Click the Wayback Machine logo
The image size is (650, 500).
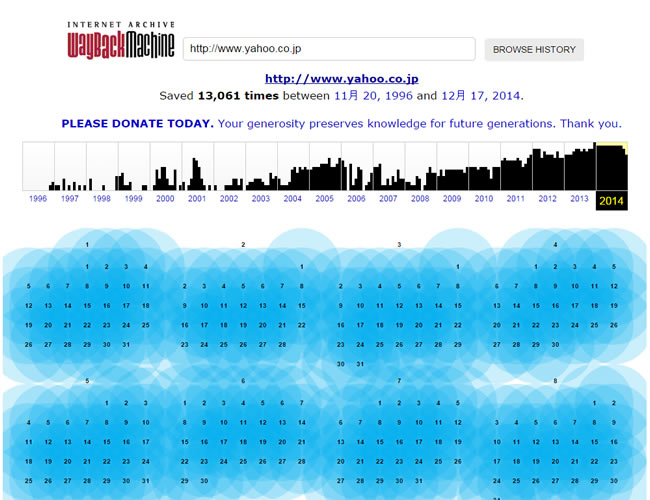[121, 40]
